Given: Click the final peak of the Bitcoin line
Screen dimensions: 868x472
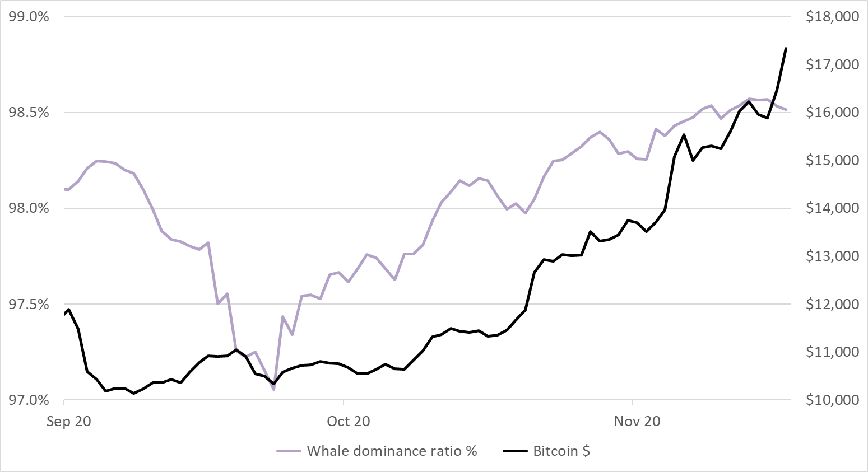Looking at the screenshot, I should [x=786, y=49].
